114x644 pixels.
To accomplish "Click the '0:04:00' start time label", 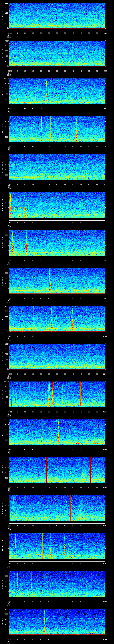I will [x=9, y=147].
